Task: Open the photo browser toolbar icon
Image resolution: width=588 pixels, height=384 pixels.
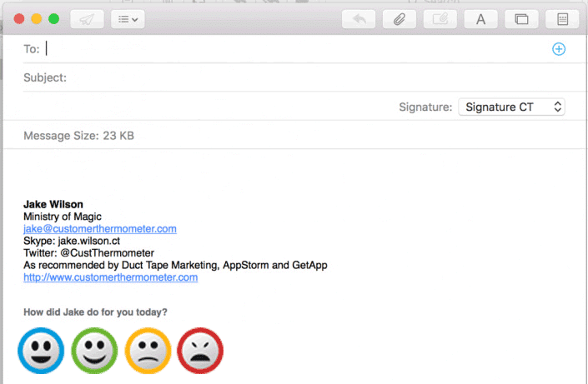Action: pos(521,19)
